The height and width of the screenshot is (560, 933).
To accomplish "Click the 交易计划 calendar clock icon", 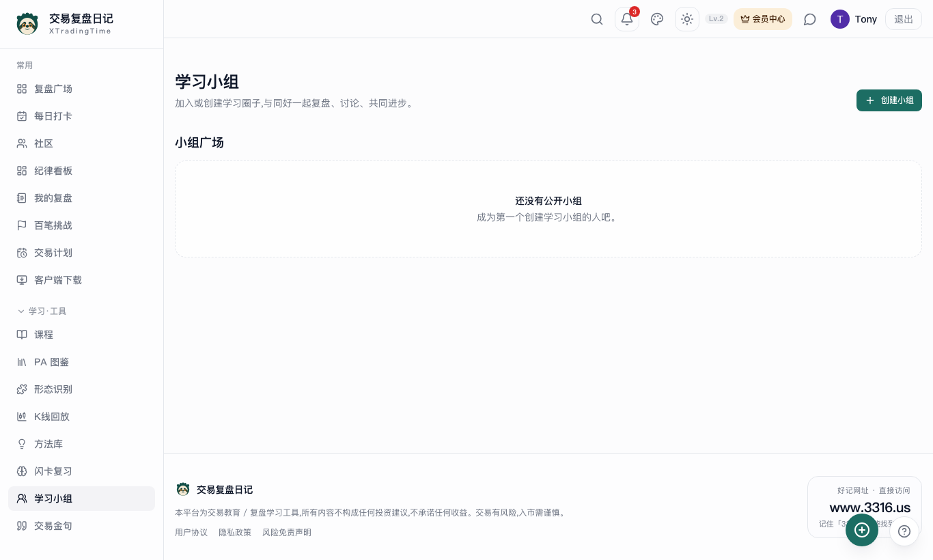I will (x=22, y=253).
